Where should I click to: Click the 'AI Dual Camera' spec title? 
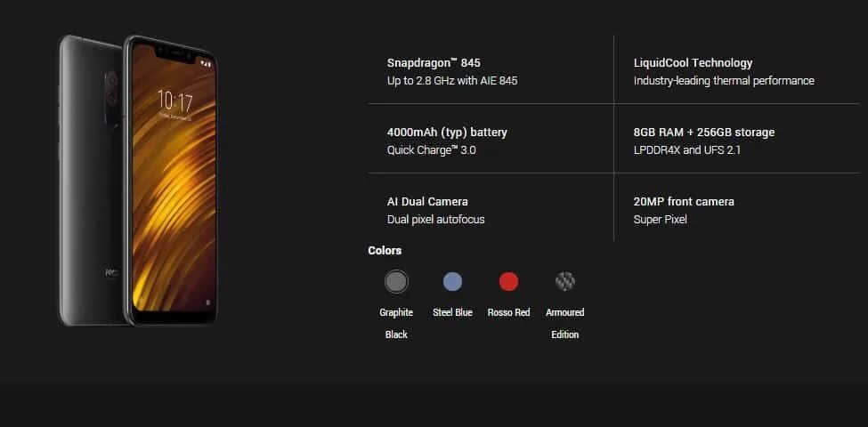[427, 202]
